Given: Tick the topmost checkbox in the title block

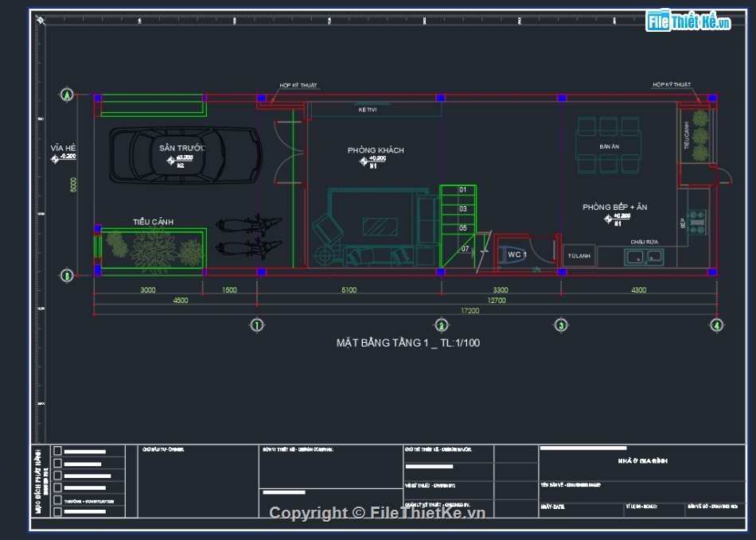Looking at the screenshot, I should (57, 451).
